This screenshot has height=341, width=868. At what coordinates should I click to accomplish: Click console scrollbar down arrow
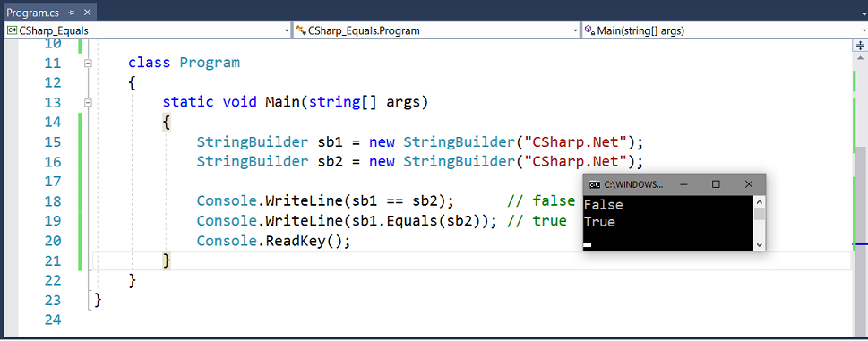point(760,244)
